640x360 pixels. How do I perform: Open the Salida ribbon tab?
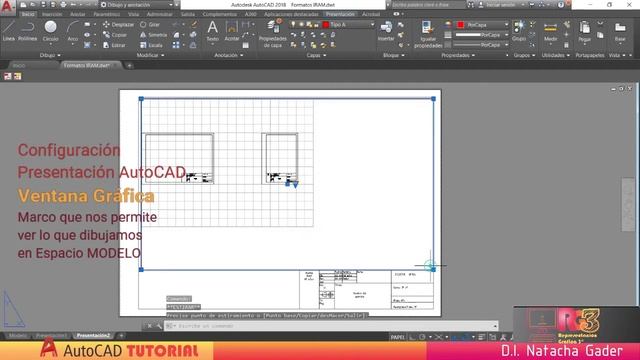pos(188,14)
